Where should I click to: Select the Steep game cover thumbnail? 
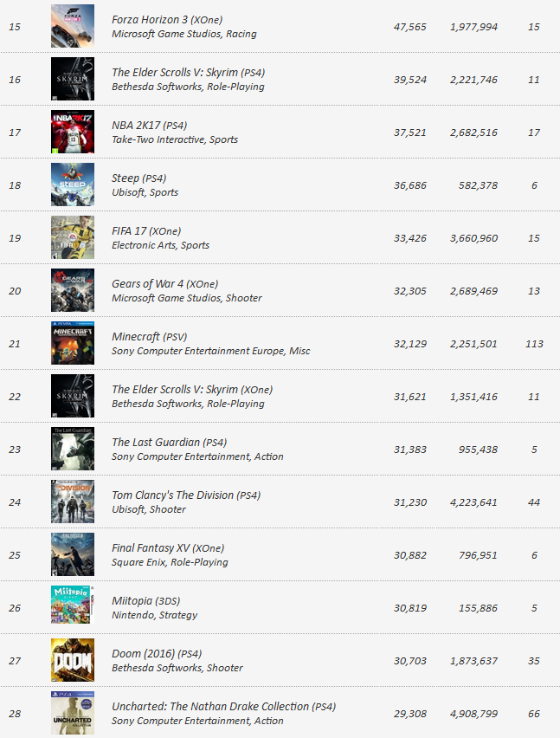[x=73, y=185]
